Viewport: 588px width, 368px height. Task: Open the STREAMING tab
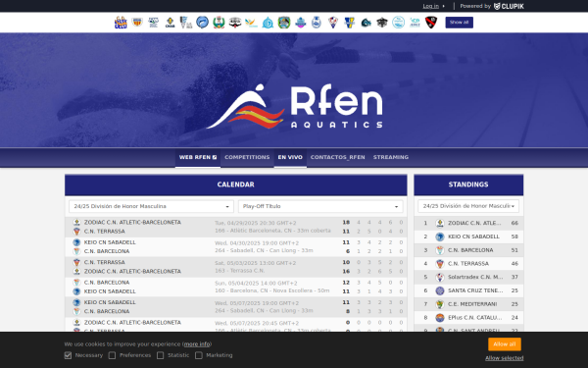(391, 157)
